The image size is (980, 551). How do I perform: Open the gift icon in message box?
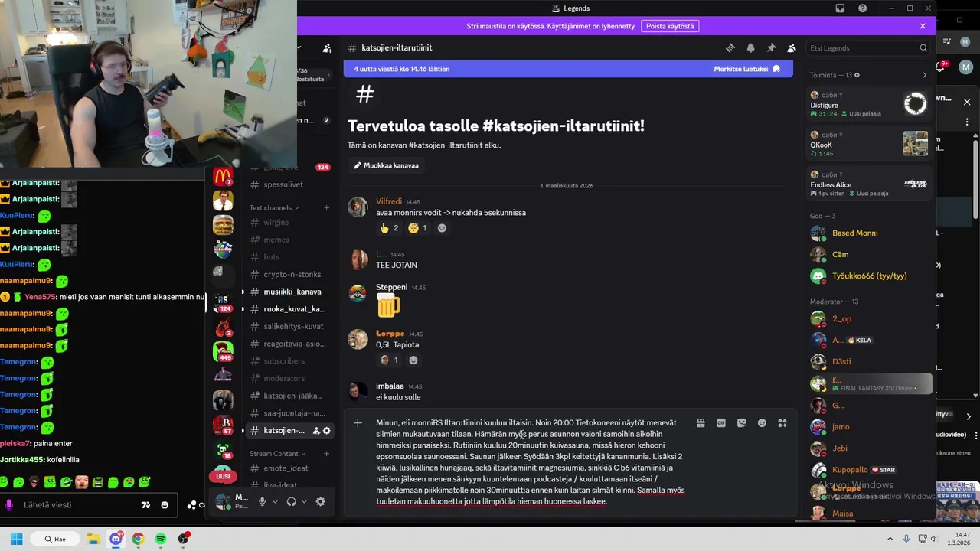coord(701,422)
